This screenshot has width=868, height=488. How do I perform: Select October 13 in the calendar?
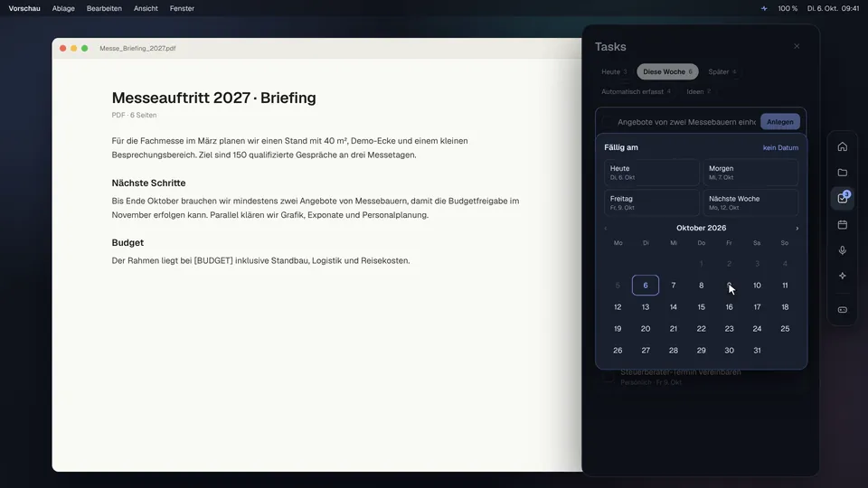pyautogui.click(x=646, y=307)
